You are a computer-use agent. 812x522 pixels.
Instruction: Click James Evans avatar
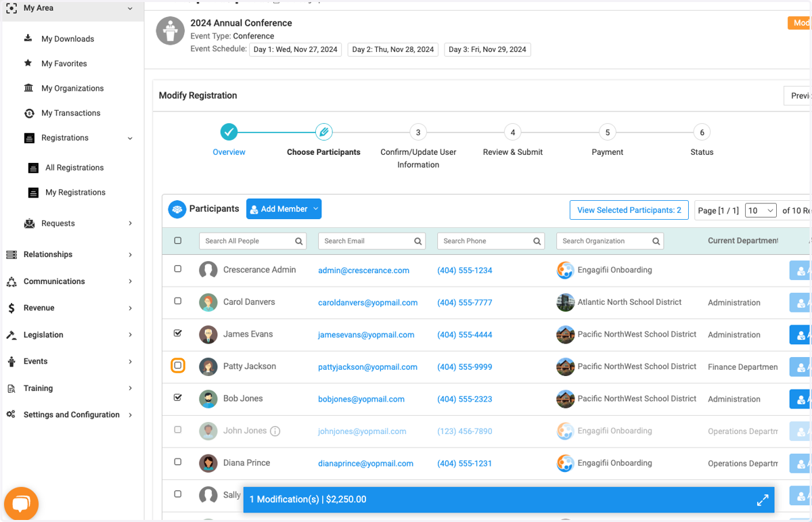(x=208, y=335)
